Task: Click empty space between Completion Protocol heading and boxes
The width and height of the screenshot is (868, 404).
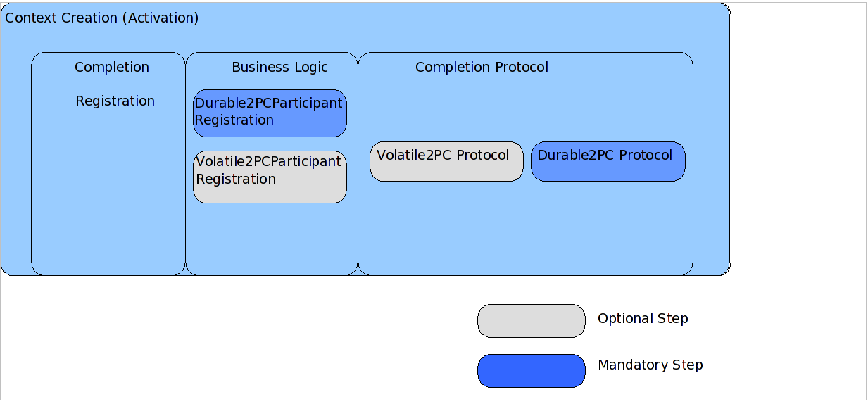Action: point(524,106)
